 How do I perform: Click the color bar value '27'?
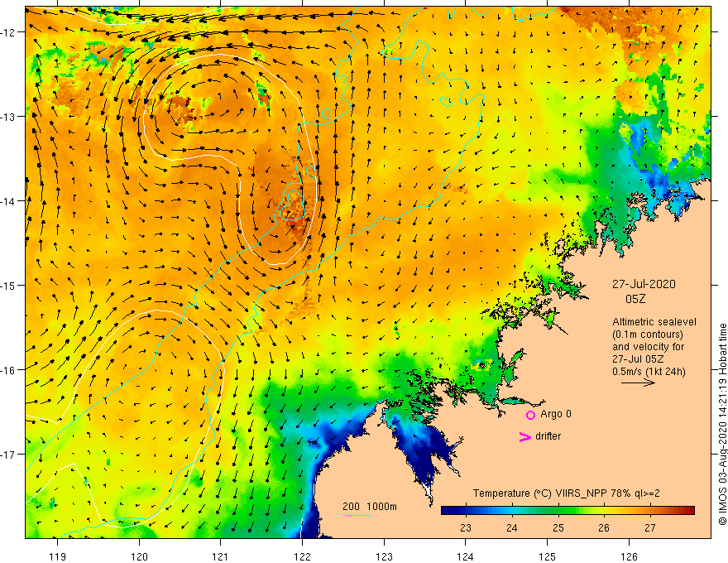(650, 528)
